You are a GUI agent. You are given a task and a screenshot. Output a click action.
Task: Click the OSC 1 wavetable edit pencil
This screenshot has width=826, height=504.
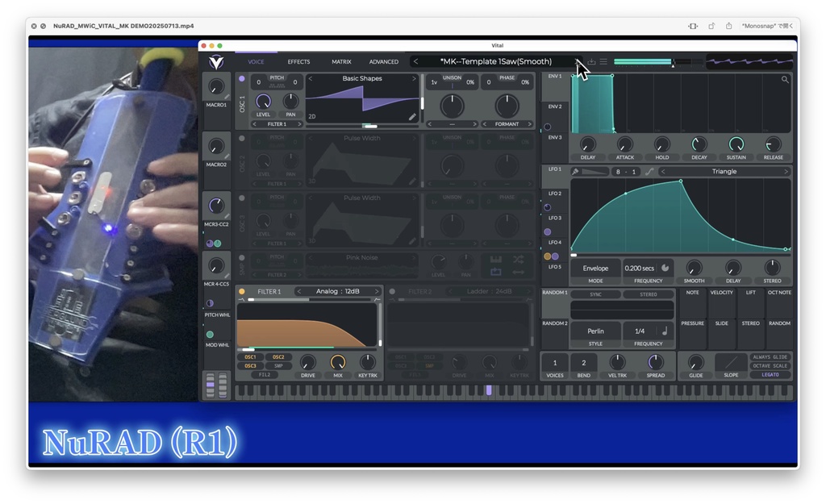[412, 117]
